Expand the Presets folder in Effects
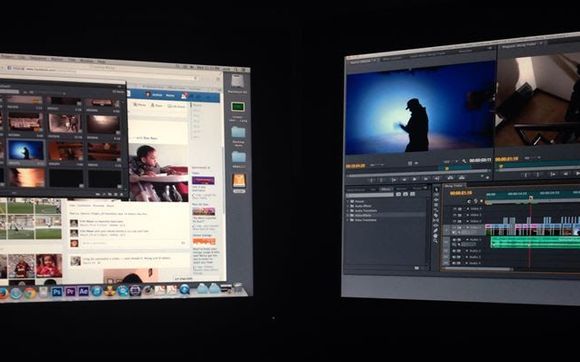580x362 pixels. pos(348,202)
